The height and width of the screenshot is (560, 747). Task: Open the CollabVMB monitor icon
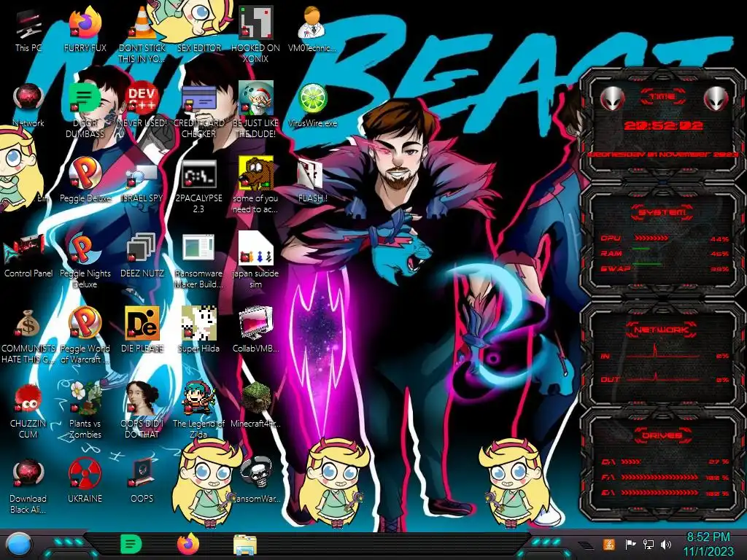point(255,330)
